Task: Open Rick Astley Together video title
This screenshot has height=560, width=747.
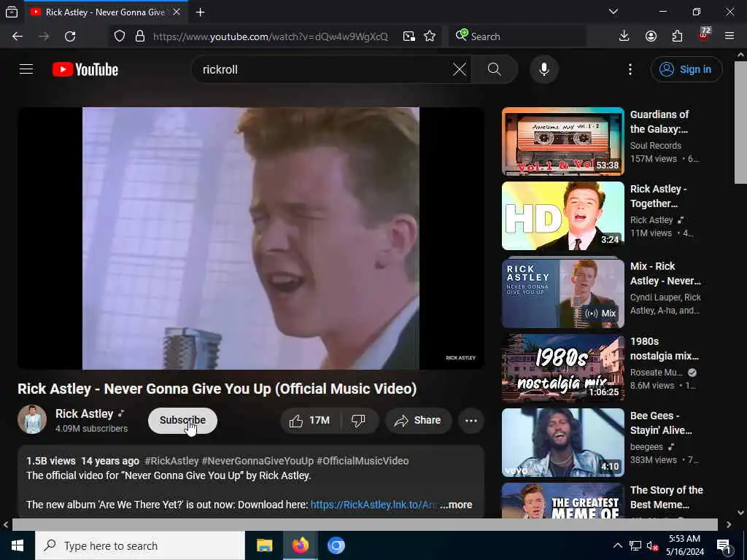Action: pyautogui.click(x=659, y=196)
